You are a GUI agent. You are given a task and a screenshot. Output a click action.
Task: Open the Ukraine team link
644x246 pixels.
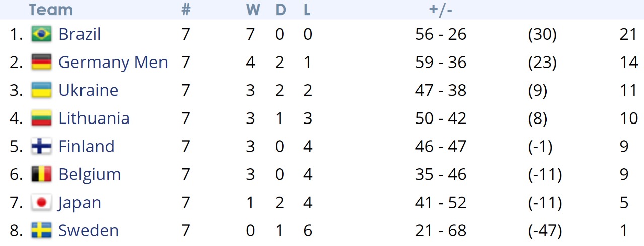pyautogui.click(x=89, y=90)
